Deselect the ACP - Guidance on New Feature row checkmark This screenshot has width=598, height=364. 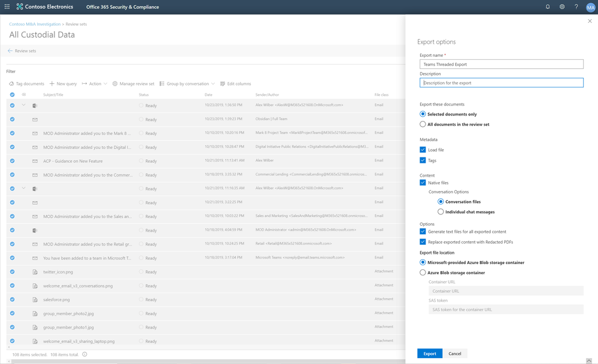pyautogui.click(x=12, y=160)
